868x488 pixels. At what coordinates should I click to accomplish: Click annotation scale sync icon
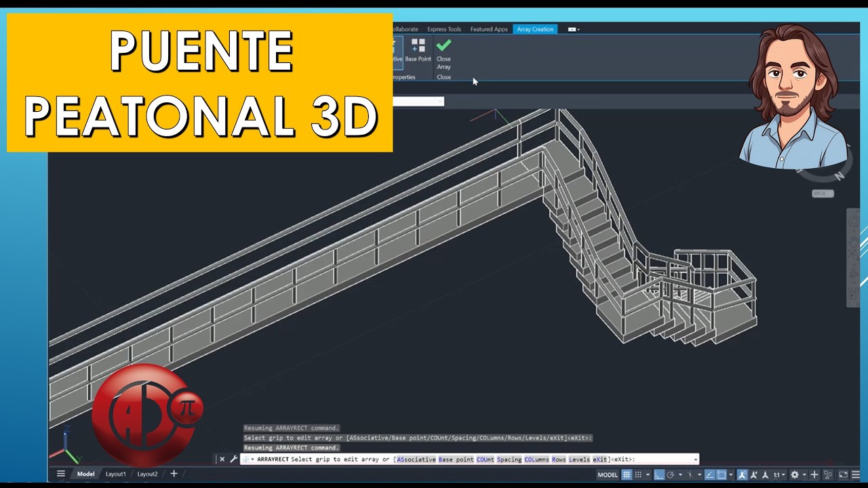coord(765,474)
